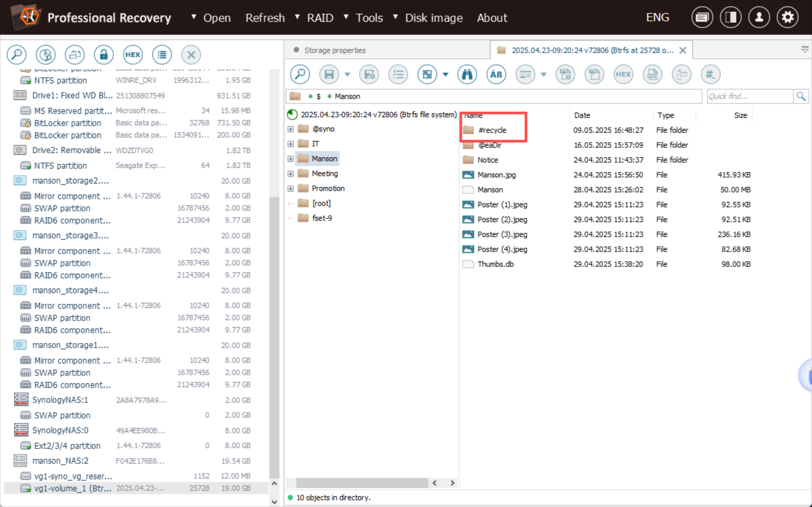The image size is (812, 507).
Task: Click the storage list scroll-down arrow
Action: tap(274, 502)
